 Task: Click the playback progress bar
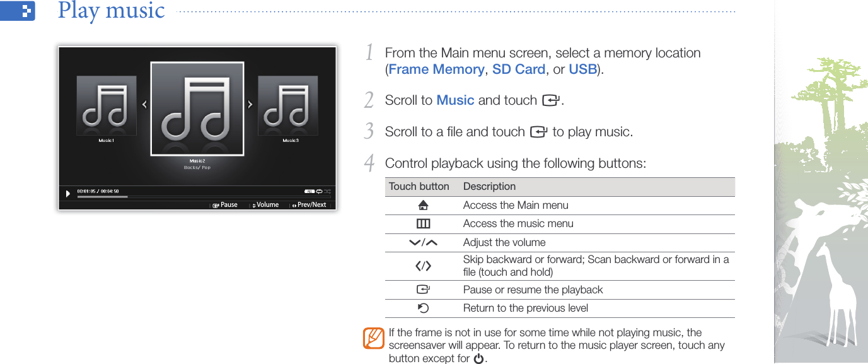[x=204, y=197]
